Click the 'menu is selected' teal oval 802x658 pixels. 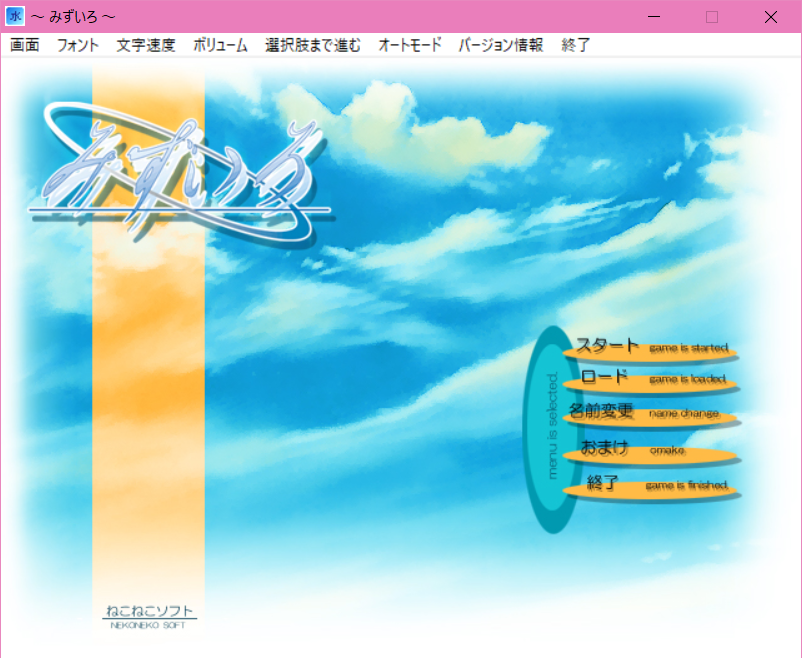point(552,429)
